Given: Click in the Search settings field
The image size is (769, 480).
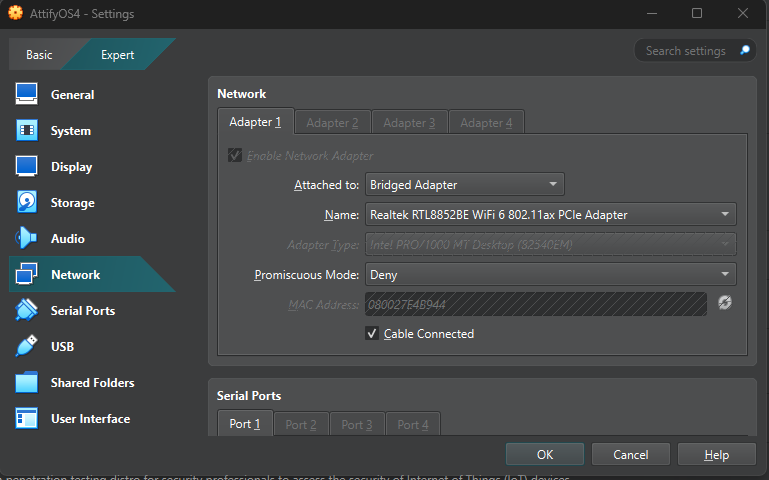Looking at the screenshot, I should pyautogui.click(x=688, y=51).
